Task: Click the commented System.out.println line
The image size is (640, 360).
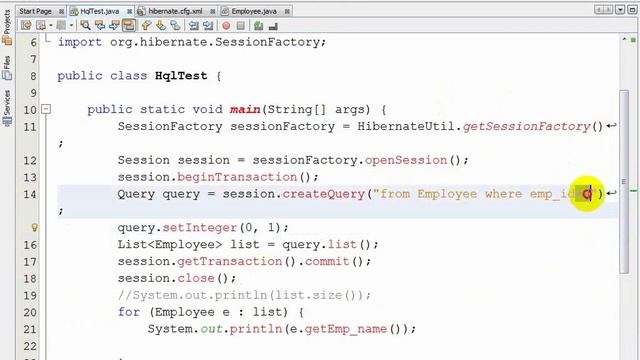Action: coord(244,295)
